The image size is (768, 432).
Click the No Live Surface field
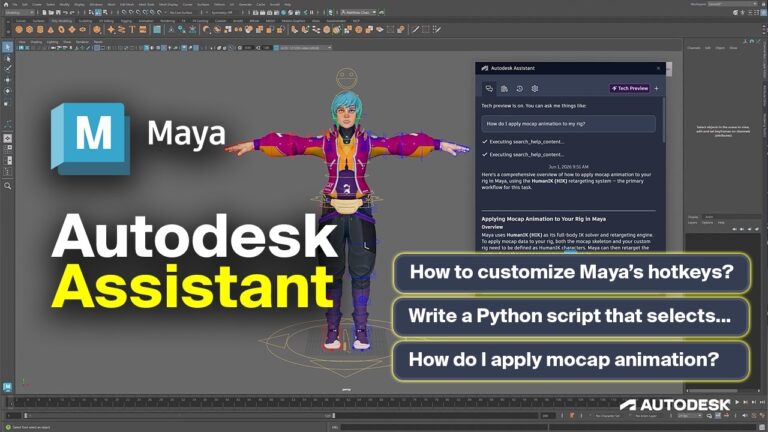click(x=181, y=12)
